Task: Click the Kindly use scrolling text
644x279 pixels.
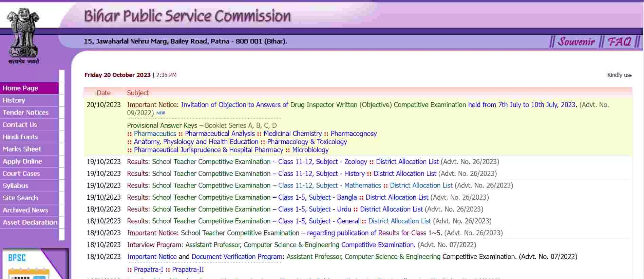Action: click(x=619, y=75)
